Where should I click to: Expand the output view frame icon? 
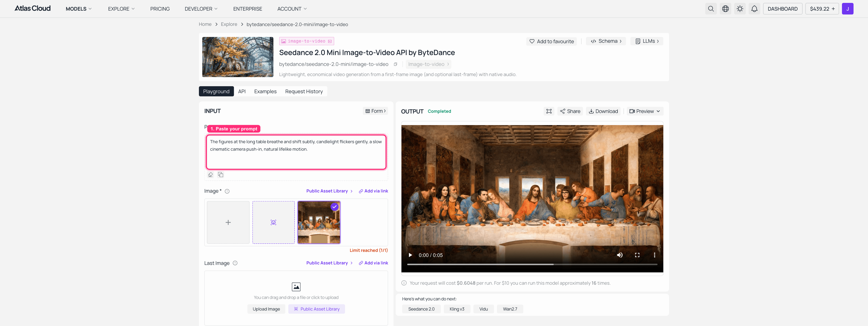click(x=549, y=111)
